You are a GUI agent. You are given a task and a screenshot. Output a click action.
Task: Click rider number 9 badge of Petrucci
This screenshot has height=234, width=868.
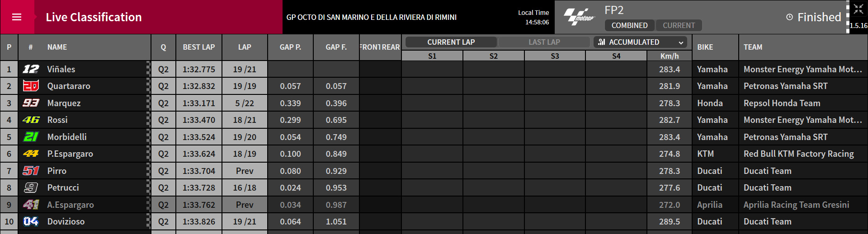click(x=31, y=187)
